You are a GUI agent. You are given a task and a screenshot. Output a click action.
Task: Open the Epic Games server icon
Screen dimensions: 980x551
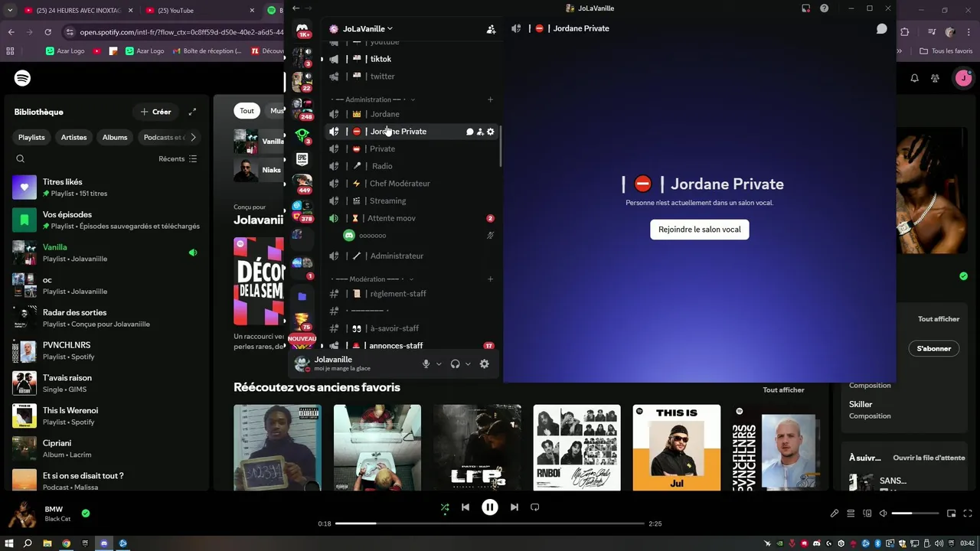coord(302,158)
